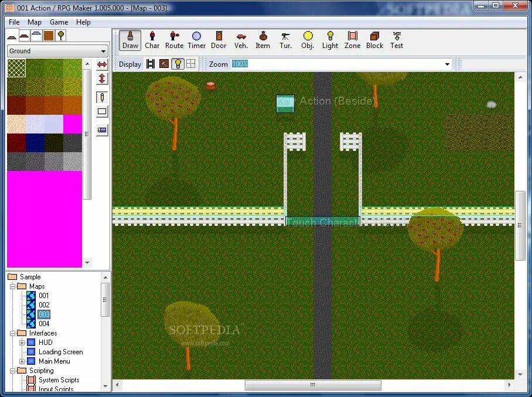Image resolution: width=532 pixels, height=397 pixels.
Task: Click the map's vertical scrollbar thumb
Action: click(x=520, y=225)
